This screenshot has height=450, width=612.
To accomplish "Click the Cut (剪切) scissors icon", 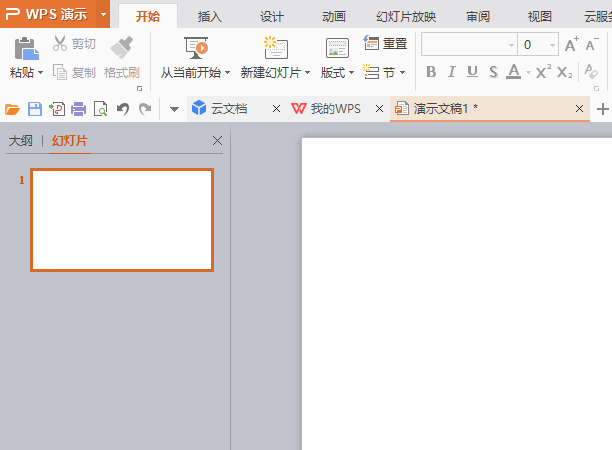I will (x=60, y=43).
